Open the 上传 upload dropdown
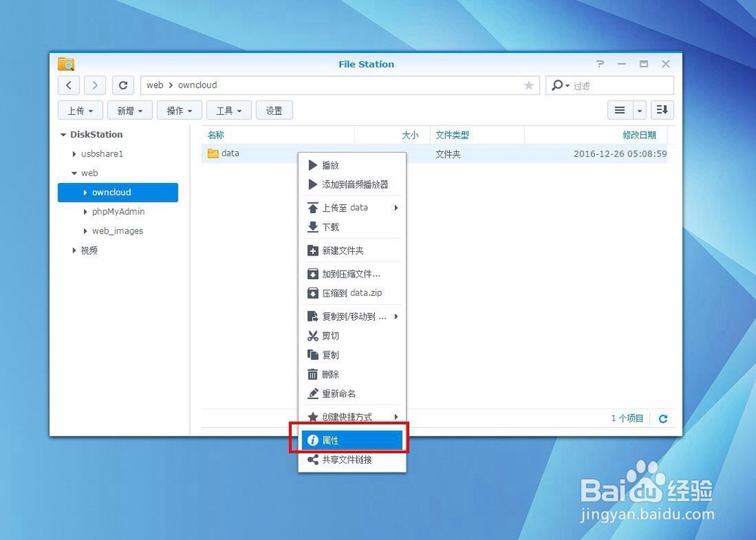 point(80,110)
